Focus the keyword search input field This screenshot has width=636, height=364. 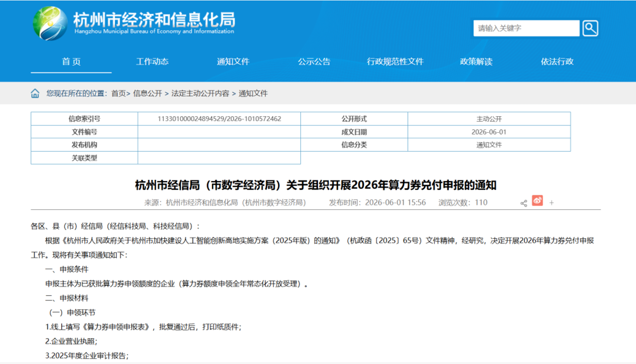coord(527,28)
